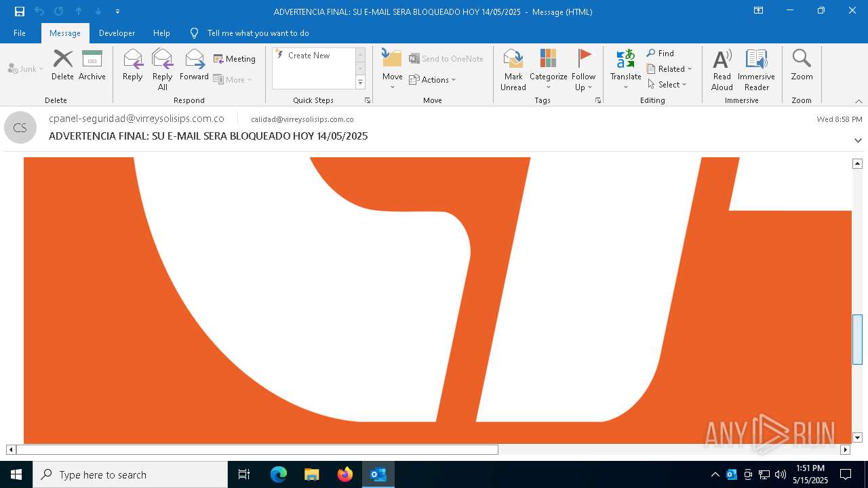The image size is (868, 488).
Task: Click the Redo arrow in quick access toolbar
Action: tap(58, 12)
